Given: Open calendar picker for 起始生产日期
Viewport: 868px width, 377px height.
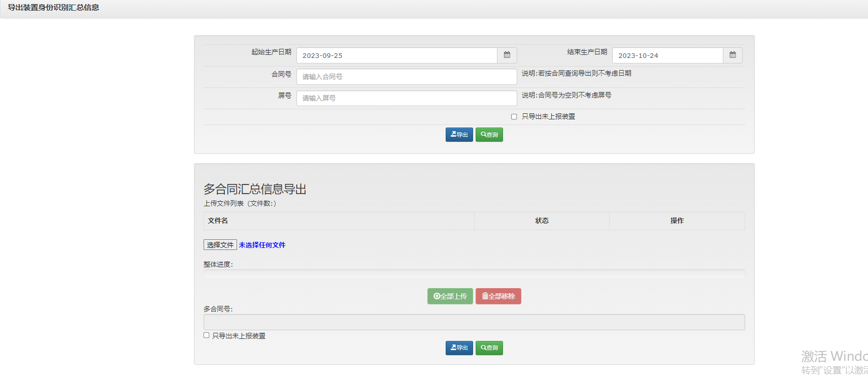Looking at the screenshot, I should pyautogui.click(x=507, y=55).
